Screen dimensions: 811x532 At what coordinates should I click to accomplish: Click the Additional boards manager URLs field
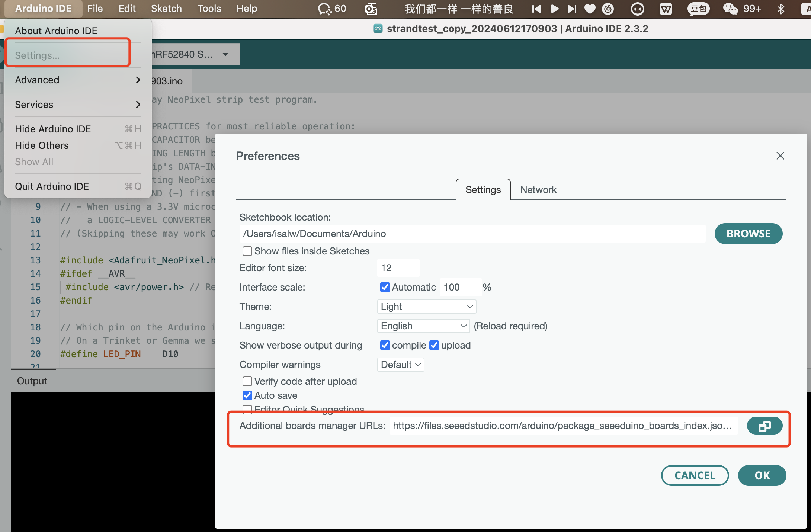click(565, 426)
